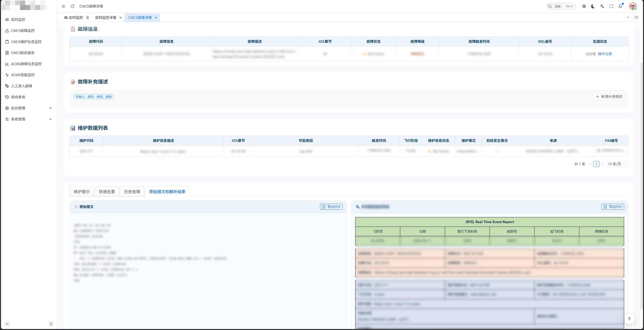Click the 起飞机场 header in the RTE report
This screenshot has width=644, height=330.
[x=557, y=231]
